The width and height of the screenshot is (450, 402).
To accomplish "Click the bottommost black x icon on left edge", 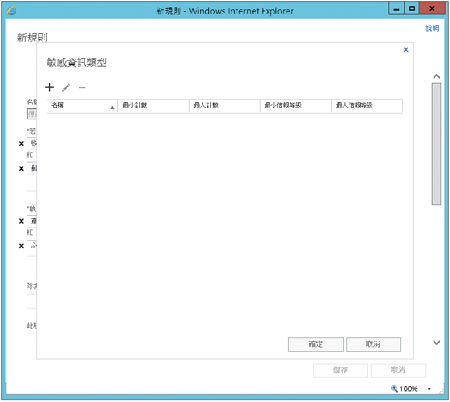I will (21, 246).
